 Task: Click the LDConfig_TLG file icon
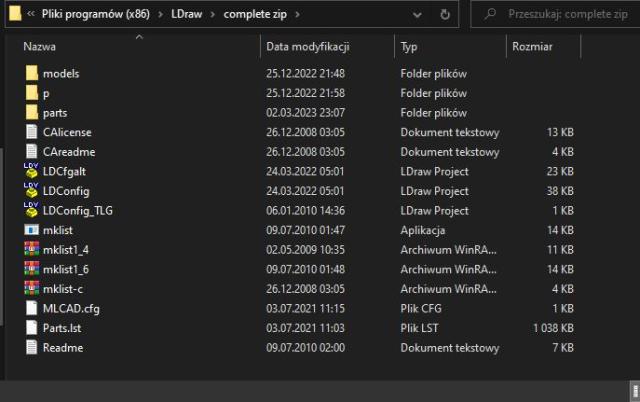[31, 210]
